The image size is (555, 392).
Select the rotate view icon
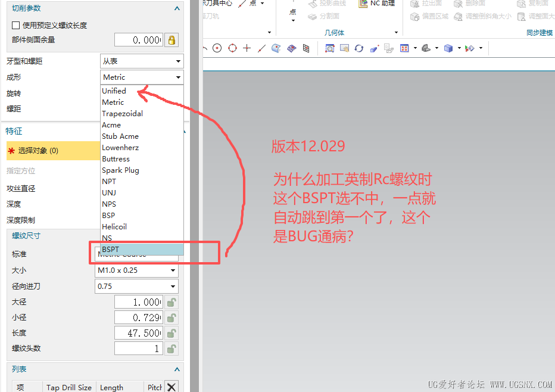359,48
